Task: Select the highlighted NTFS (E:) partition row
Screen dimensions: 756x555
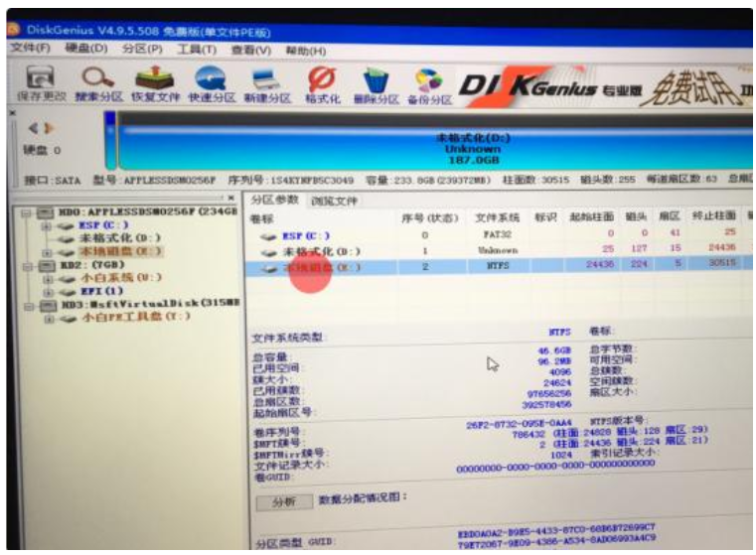Action: click(x=499, y=266)
